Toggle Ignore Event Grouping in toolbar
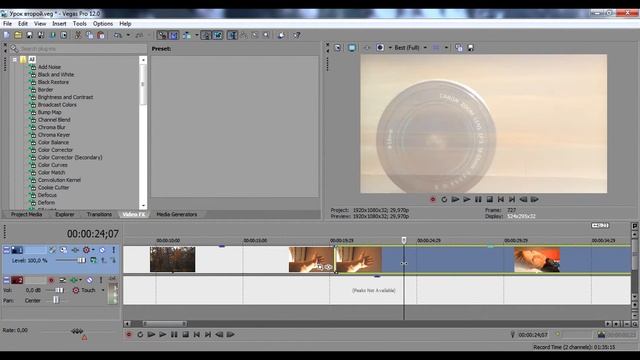 [218, 36]
